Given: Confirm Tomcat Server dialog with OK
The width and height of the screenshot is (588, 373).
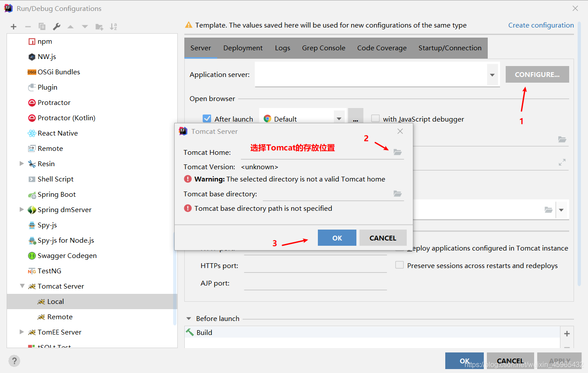Looking at the screenshot, I should pyautogui.click(x=337, y=238).
